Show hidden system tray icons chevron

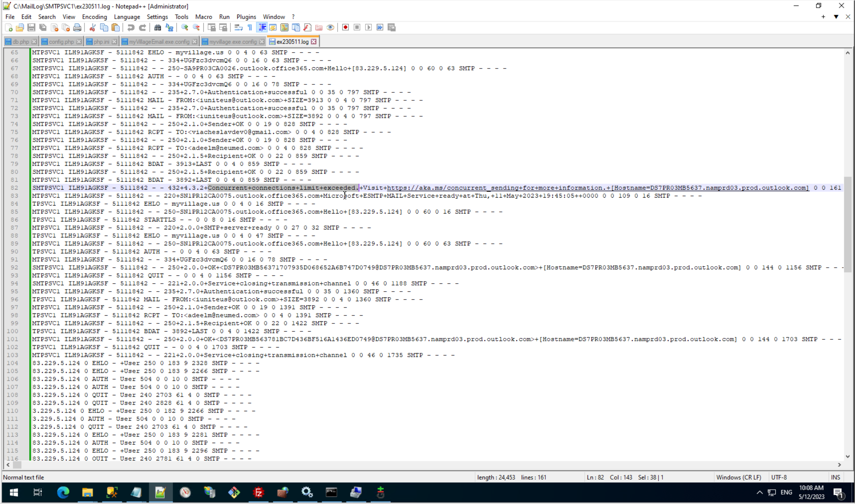759,492
